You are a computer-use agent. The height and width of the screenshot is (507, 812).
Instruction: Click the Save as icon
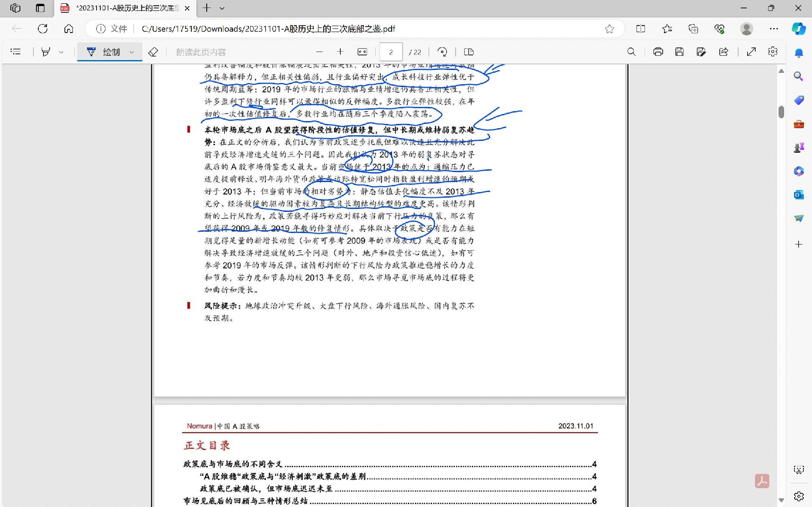(701, 52)
